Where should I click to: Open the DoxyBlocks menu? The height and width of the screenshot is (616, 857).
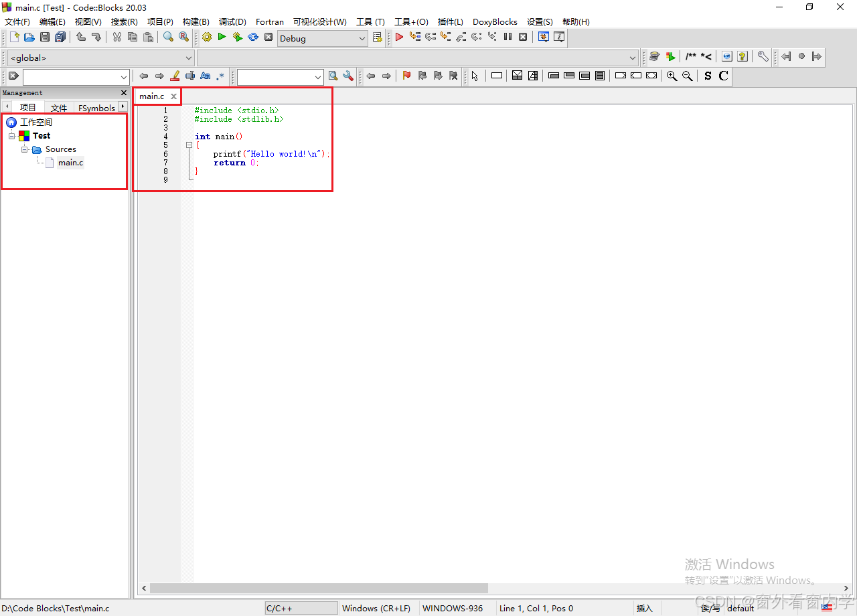[495, 21]
